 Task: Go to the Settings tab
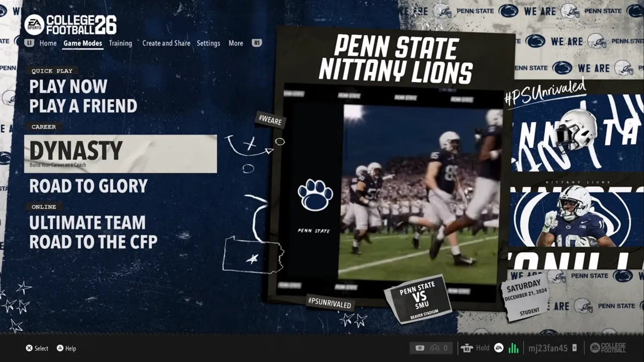[208, 43]
